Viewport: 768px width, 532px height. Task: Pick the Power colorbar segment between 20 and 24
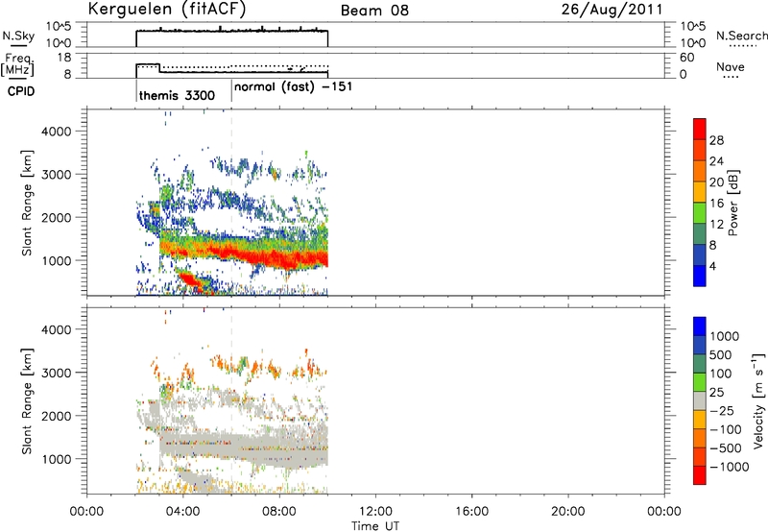click(700, 171)
